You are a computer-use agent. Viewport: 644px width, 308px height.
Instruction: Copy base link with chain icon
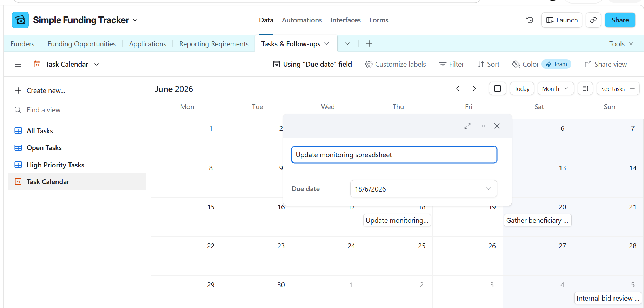[593, 20]
